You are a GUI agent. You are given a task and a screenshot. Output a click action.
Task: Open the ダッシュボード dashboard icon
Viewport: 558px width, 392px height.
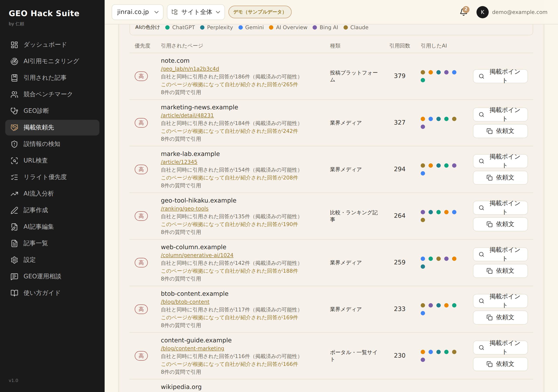pos(14,45)
